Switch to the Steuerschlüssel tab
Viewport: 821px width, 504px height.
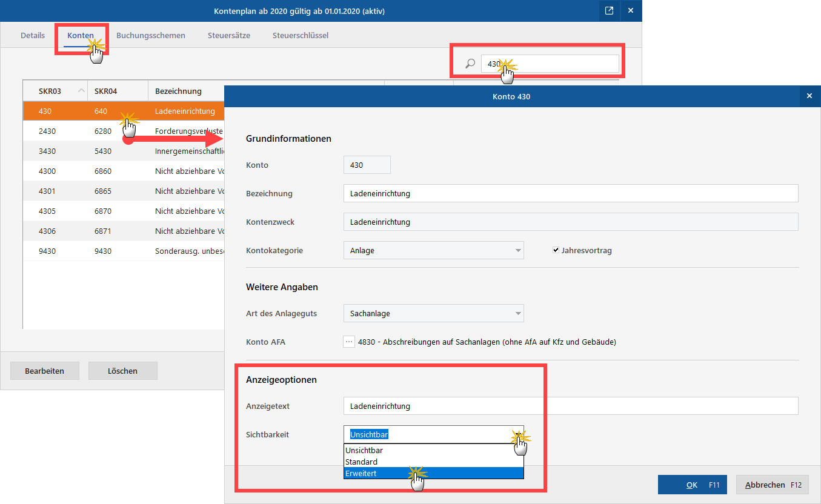[x=301, y=35]
